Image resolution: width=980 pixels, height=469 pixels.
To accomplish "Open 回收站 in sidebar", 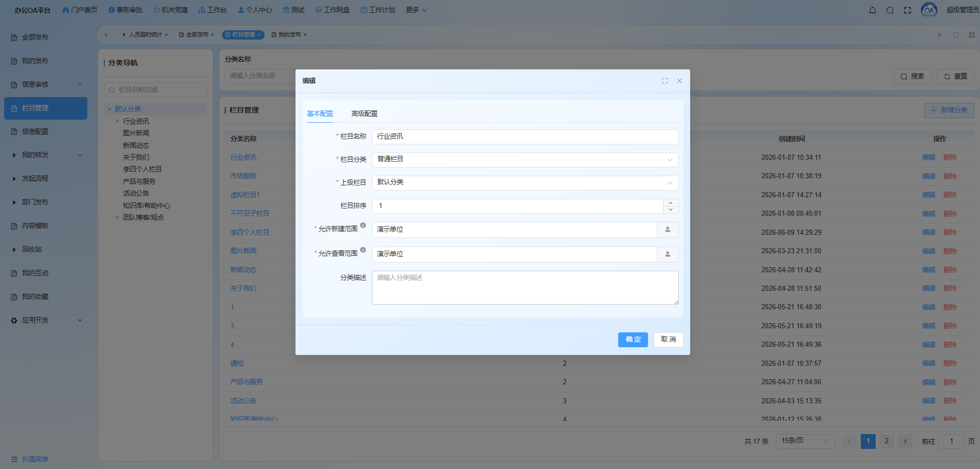I will [46, 250].
